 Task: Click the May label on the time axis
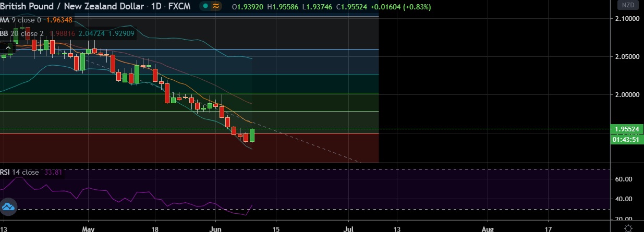[x=88, y=229]
